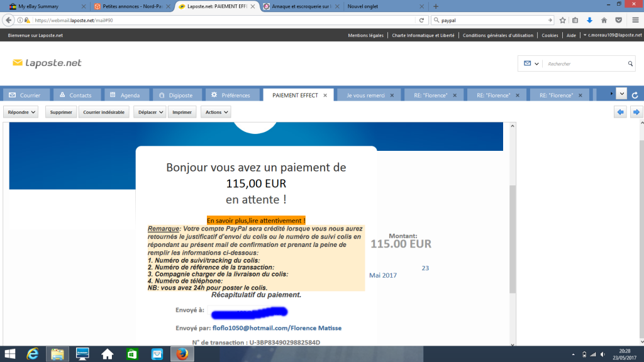Open the Répondre dropdown
Image resolution: width=644 pixels, height=362 pixels.
click(22, 112)
